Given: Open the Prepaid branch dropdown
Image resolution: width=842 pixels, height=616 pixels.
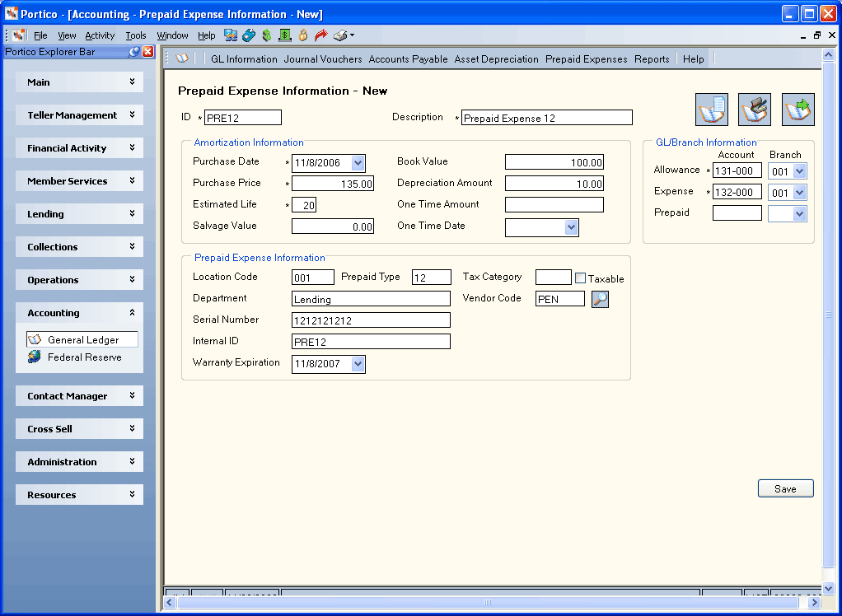Looking at the screenshot, I should pos(800,214).
